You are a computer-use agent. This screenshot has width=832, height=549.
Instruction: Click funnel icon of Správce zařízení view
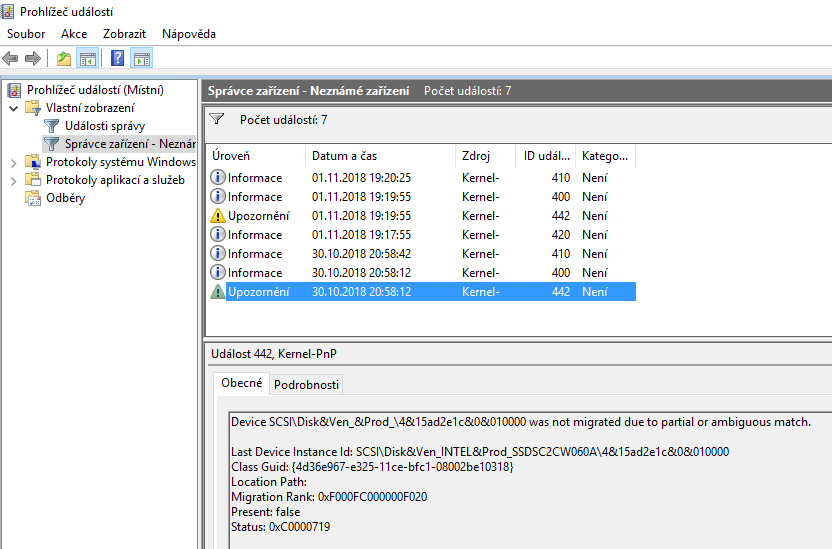51,144
